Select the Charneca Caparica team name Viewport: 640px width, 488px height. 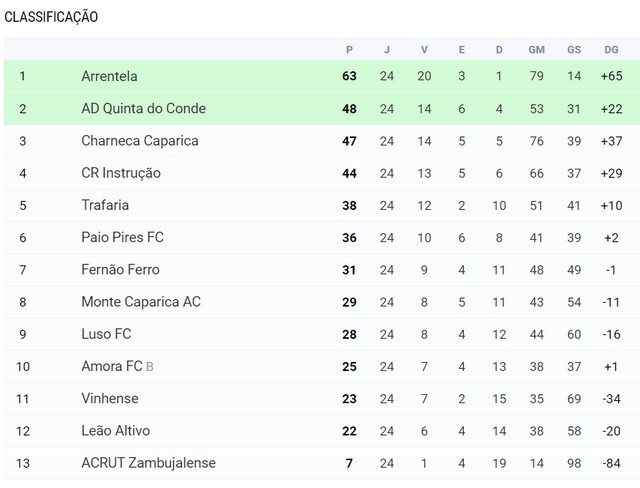point(140,141)
